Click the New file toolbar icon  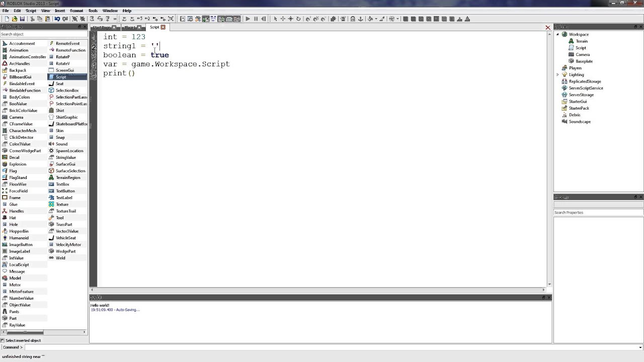click(7, 19)
